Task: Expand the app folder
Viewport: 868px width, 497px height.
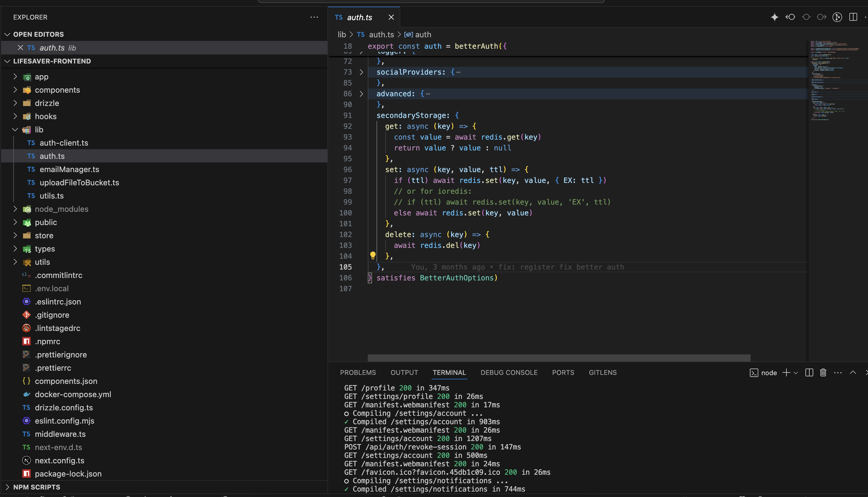Action: (x=164, y=77)
